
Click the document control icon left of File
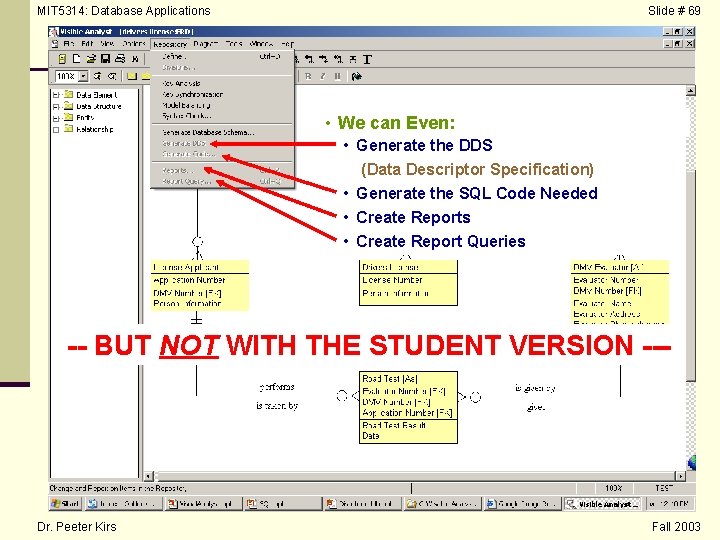pos(55,44)
